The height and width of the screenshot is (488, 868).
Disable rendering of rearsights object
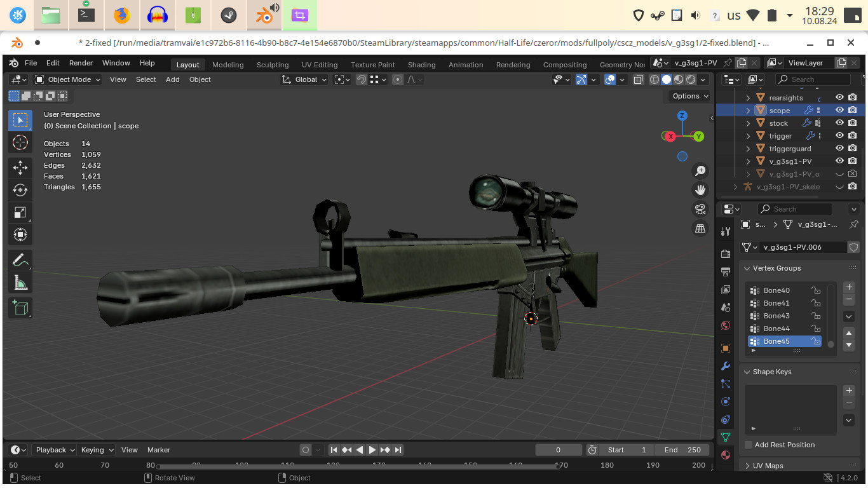coord(853,98)
